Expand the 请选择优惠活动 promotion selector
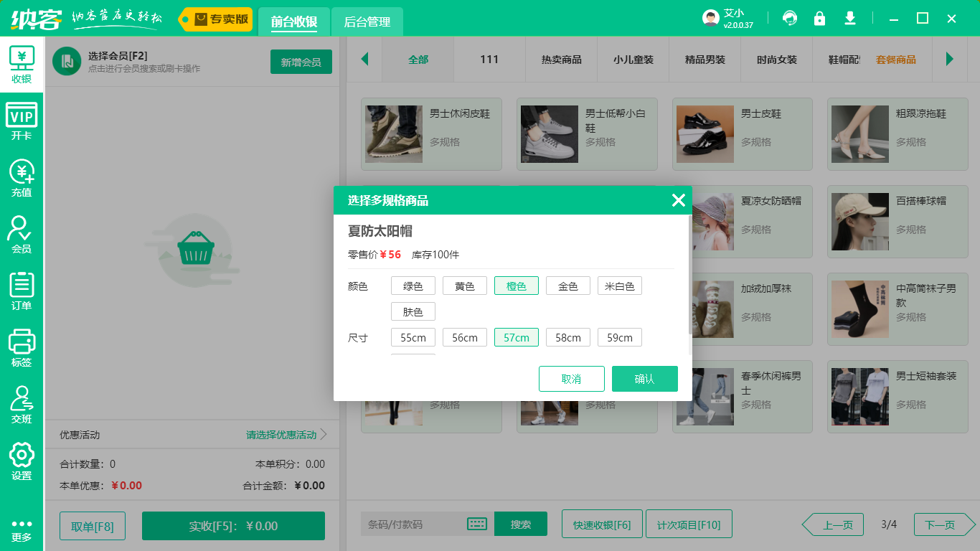 280,434
